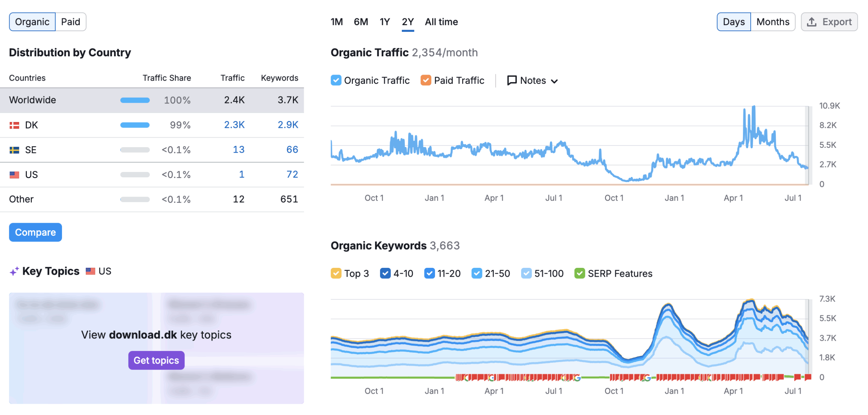Image resolution: width=868 pixels, height=415 pixels.
Task: Click the US flag in country table
Action: pyautogui.click(x=14, y=175)
